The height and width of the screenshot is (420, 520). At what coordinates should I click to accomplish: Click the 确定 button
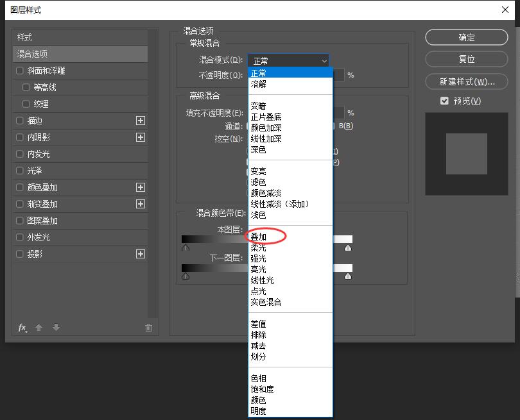pyautogui.click(x=466, y=37)
